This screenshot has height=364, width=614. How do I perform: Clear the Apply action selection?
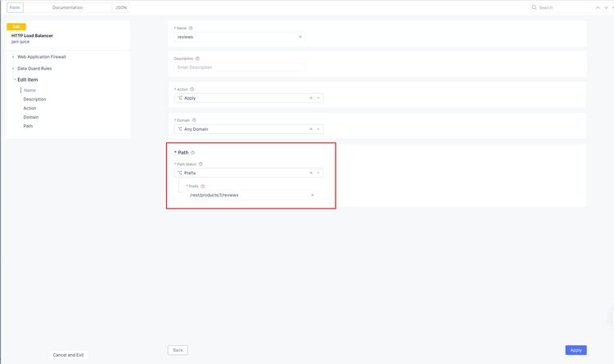[311, 98]
